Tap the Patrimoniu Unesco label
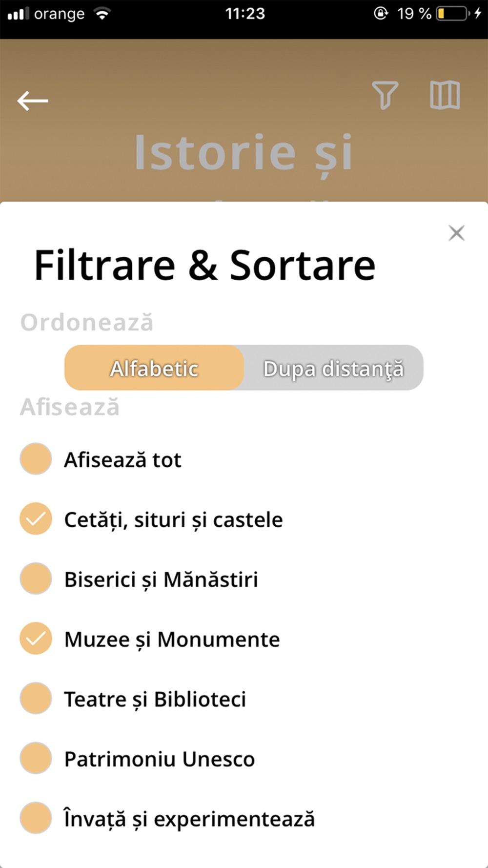The height and width of the screenshot is (868, 488). (160, 759)
